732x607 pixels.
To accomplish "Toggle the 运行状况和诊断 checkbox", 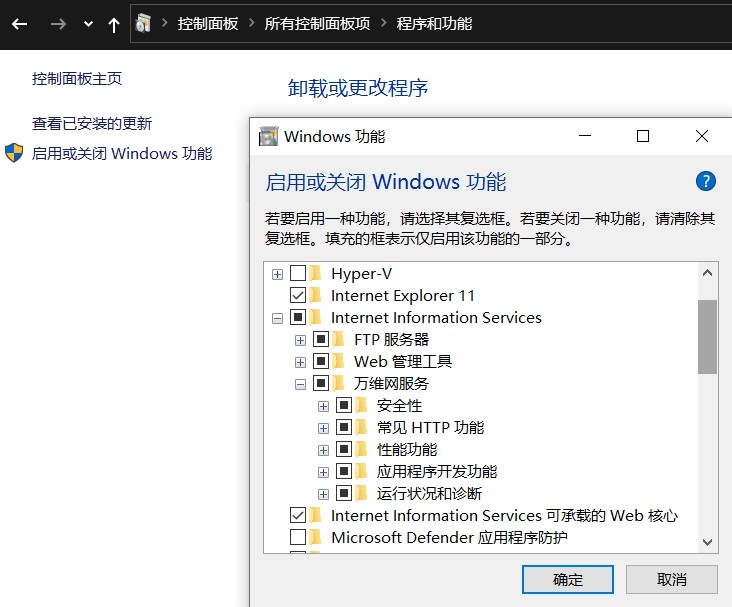I will click(x=344, y=493).
